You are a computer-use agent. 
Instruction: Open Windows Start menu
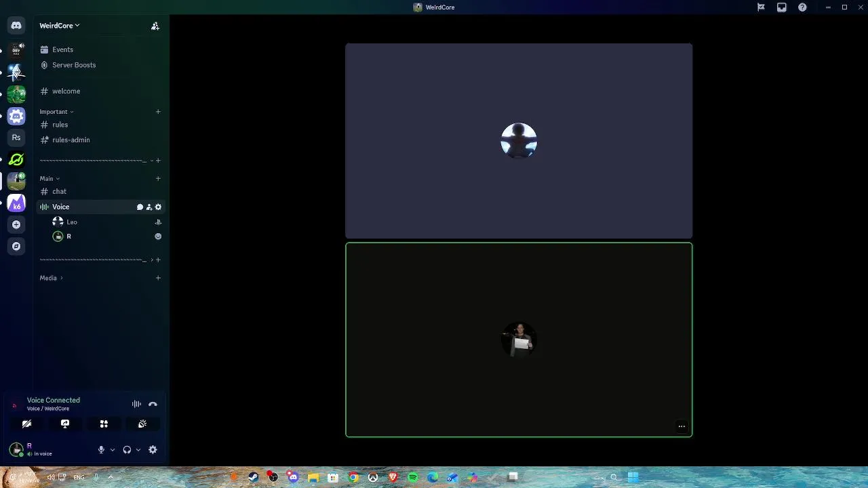tap(633, 477)
